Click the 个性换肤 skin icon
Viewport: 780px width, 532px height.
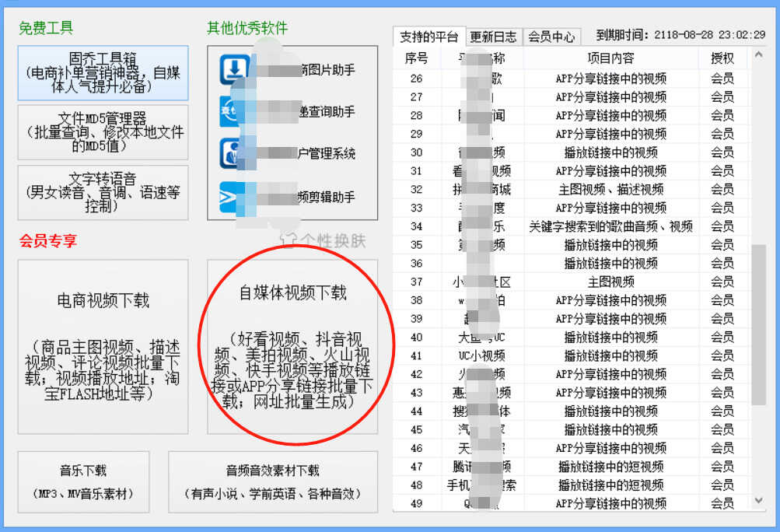[x=289, y=240]
